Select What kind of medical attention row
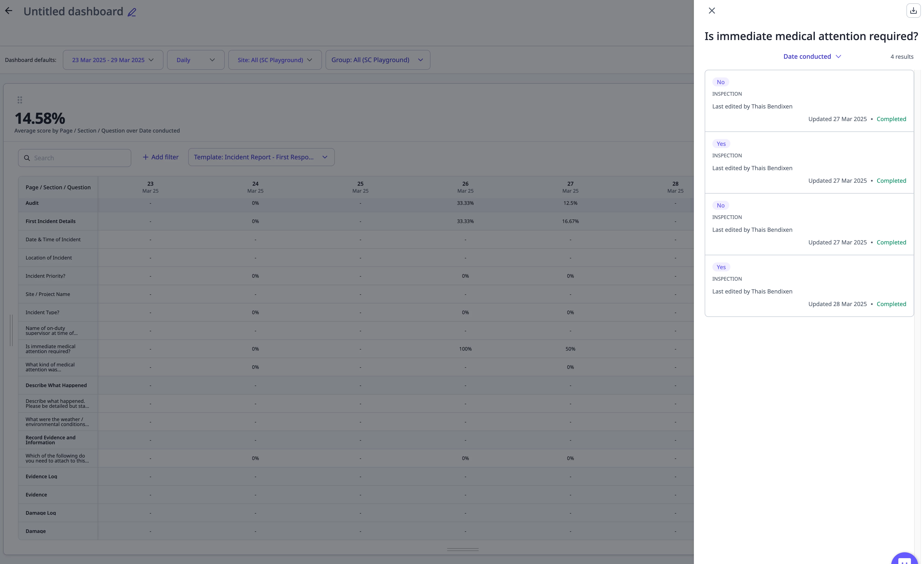 pos(50,367)
